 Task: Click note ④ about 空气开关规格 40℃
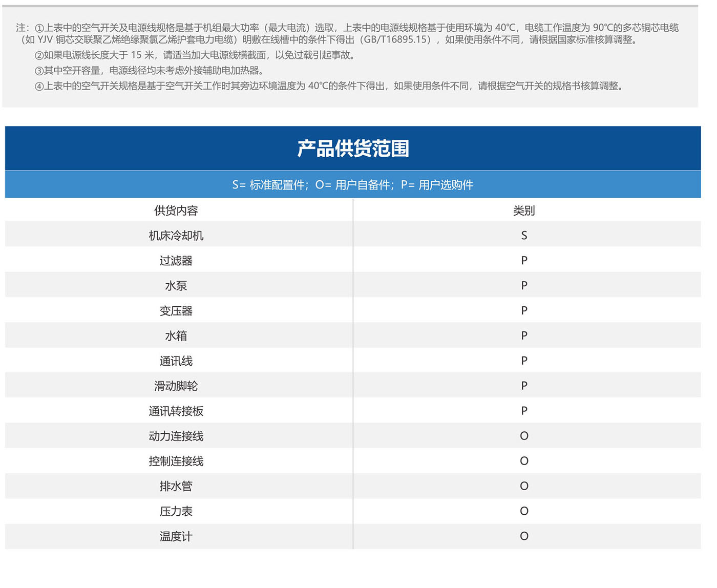click(x=330, y=86)
